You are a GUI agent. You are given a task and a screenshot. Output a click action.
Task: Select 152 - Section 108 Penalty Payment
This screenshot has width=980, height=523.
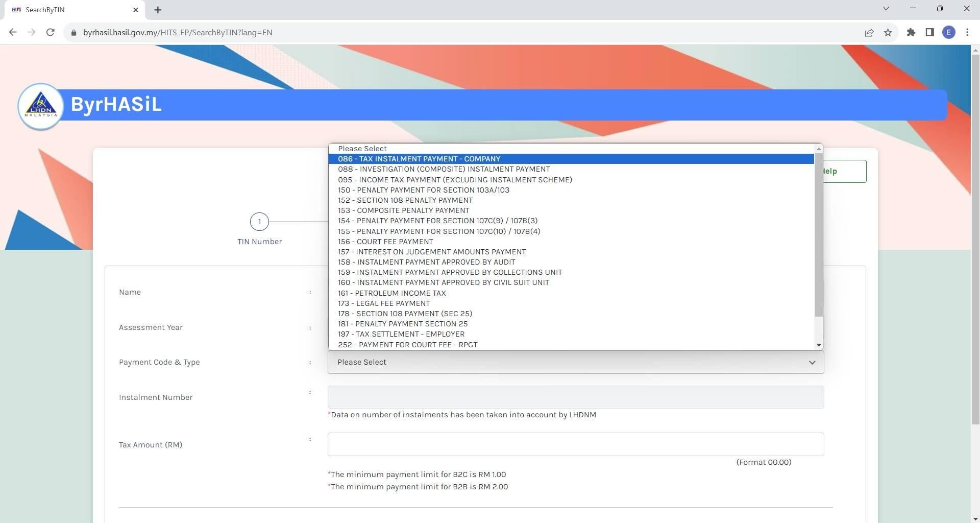coord(571,200)
